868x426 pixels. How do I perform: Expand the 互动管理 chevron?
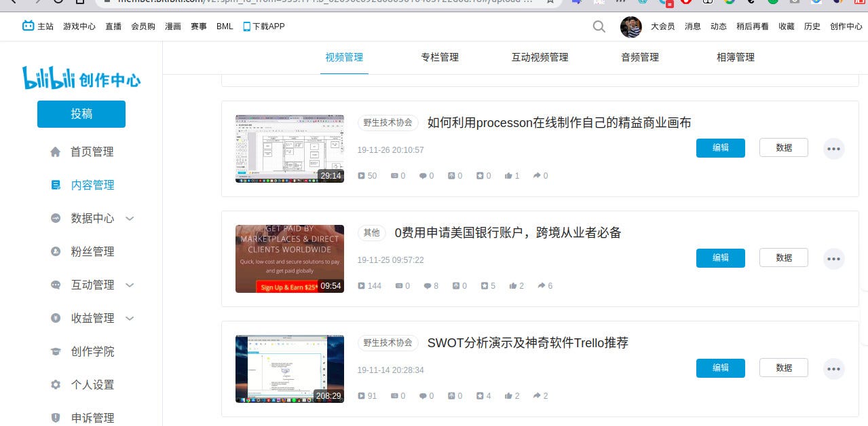click(x=130, y=285)
